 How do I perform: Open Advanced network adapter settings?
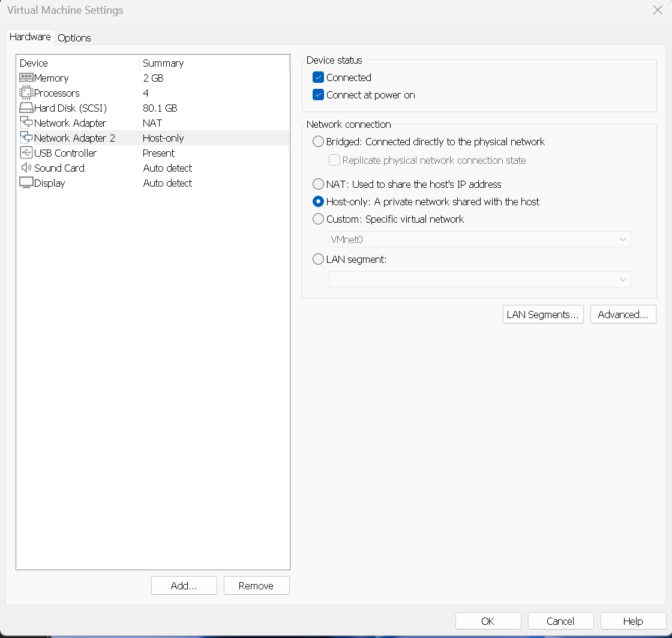pos(623,314)
